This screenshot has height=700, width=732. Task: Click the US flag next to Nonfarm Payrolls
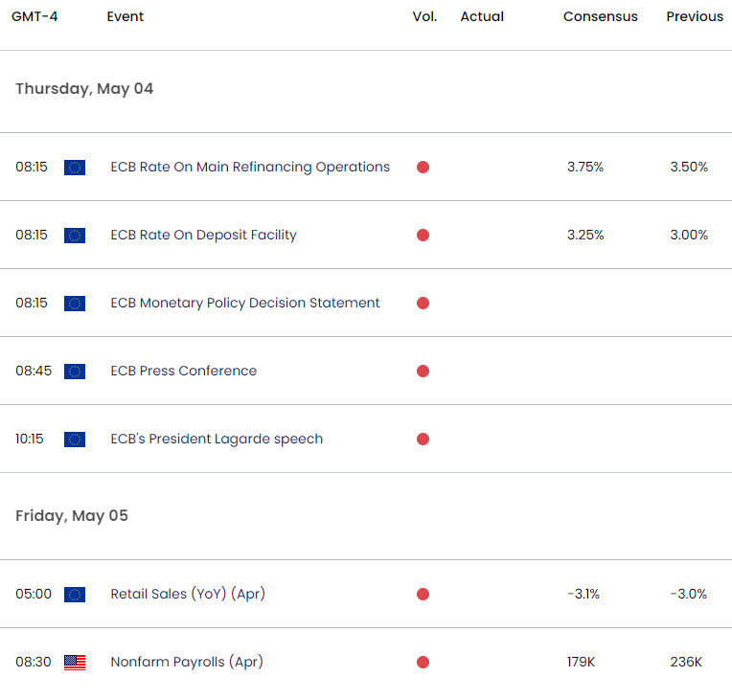point(75,663)
